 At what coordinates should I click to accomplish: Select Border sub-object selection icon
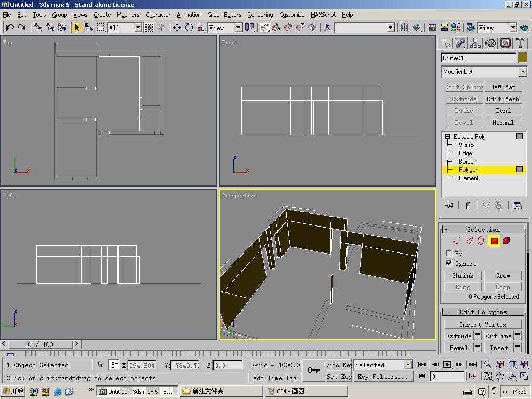click(481, 241)
